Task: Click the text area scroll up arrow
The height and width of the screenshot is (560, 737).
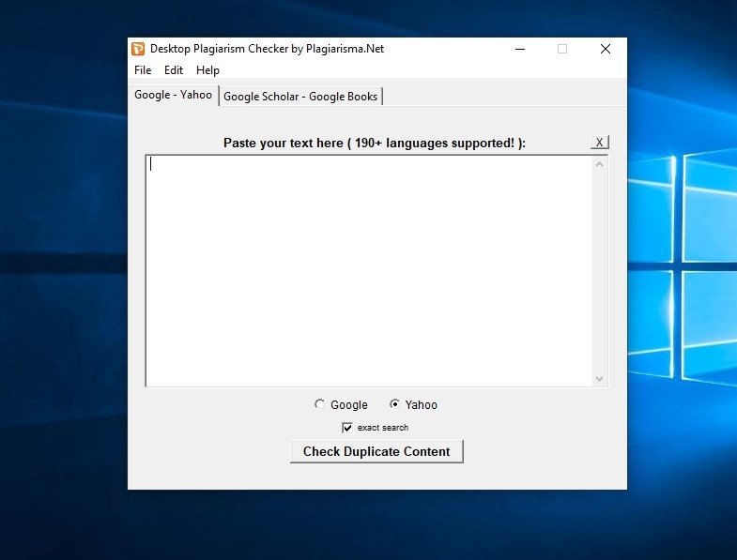Action: [x=599, y=164]
